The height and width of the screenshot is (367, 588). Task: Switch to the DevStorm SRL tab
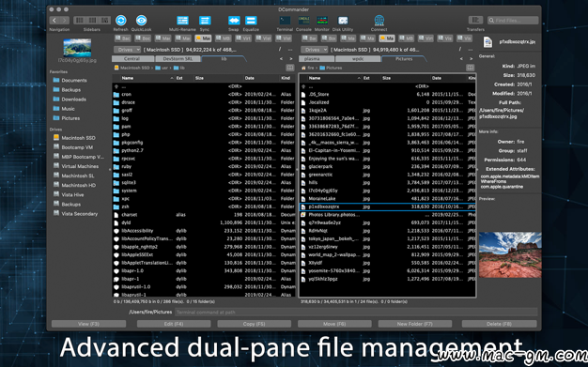coord(178,59)
